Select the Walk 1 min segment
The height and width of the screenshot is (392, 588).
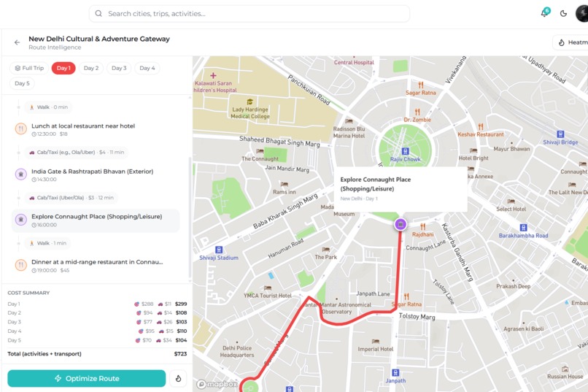tap(47, 243)
